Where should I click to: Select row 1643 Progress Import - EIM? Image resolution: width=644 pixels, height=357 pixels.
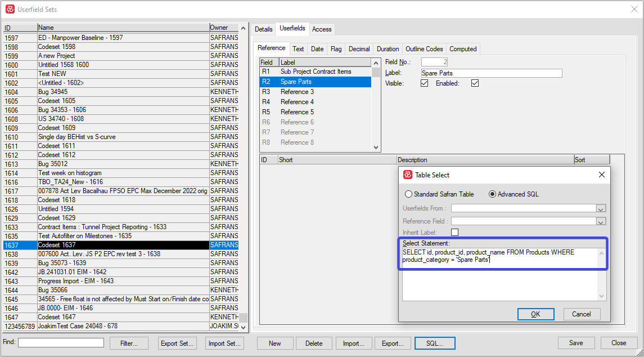121,281
